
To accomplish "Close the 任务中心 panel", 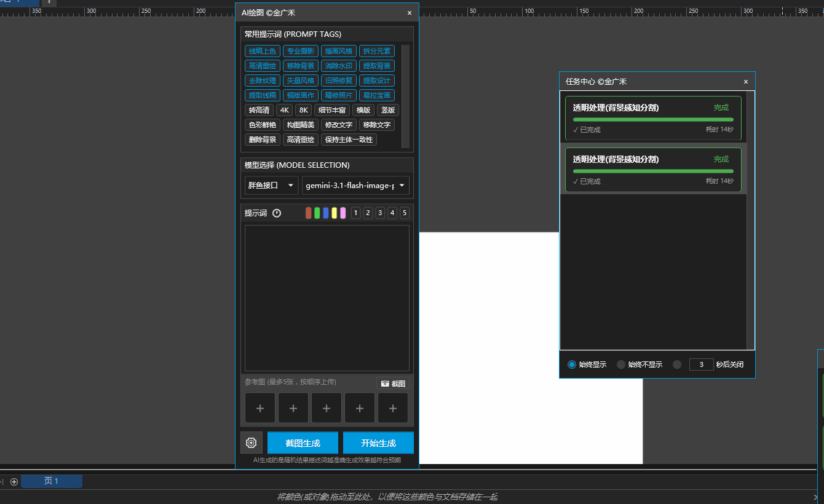I will [x=745, y=82].
